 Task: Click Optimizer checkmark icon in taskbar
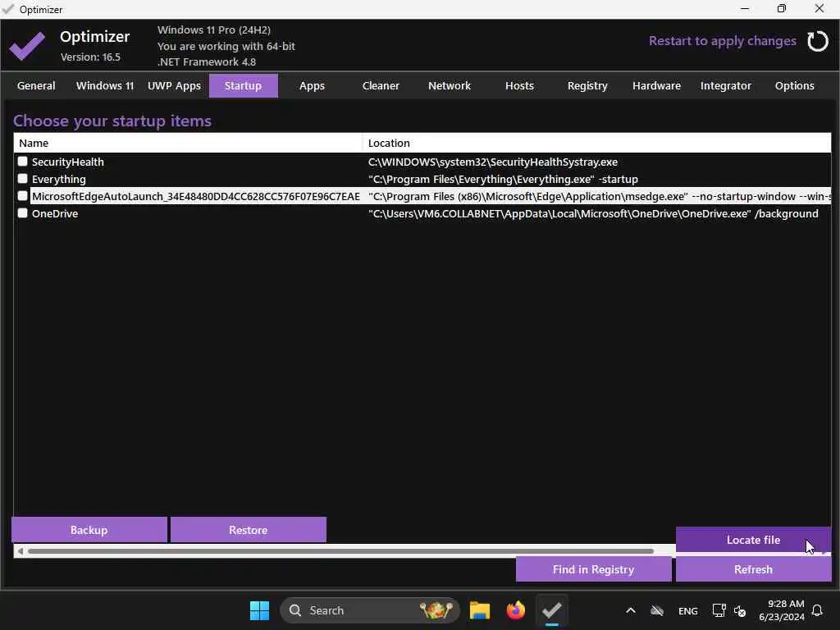(552, 610)
